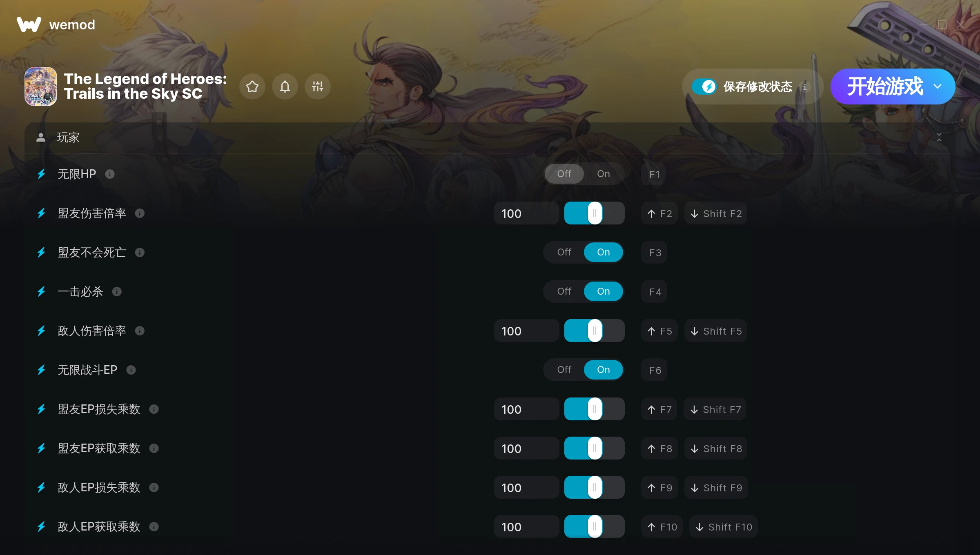Toggle 保存修改状态 switch
Screen dimensions: 980x555
pos(704,87)
